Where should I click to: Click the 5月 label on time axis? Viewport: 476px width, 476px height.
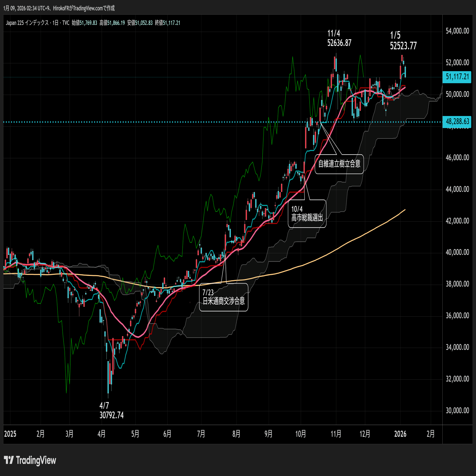pyautogui.click(x=135, y=434)
